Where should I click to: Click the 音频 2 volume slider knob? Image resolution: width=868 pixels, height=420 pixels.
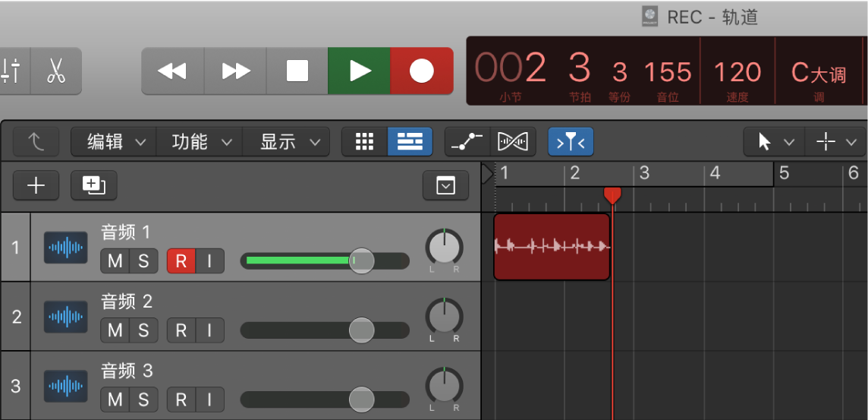tap(361, 330)
